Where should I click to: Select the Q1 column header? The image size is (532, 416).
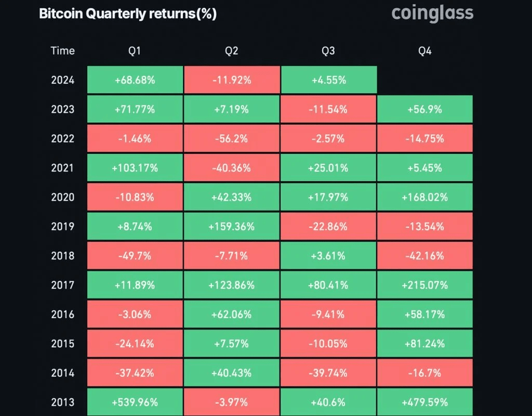pos(135,51)
